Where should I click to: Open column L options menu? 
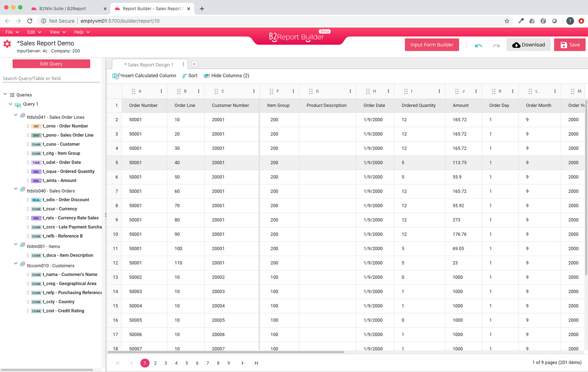[x=555, y=91]
